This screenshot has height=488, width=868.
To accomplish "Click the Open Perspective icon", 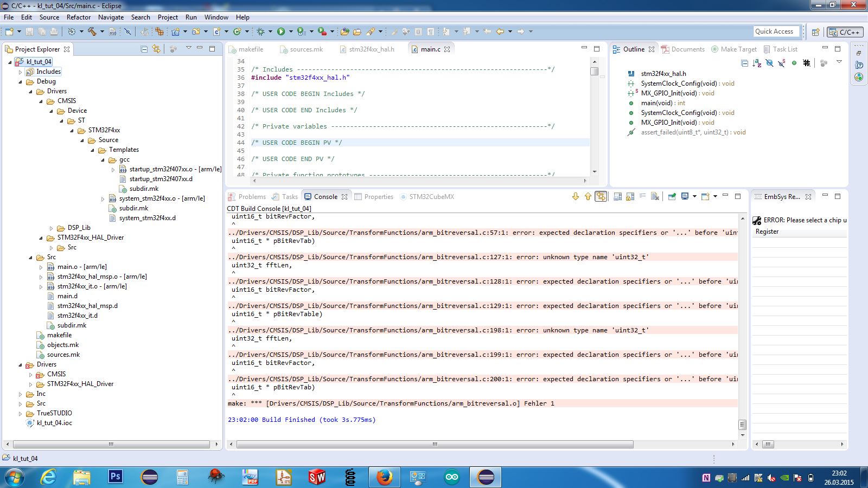I will [x=815, y=32].
